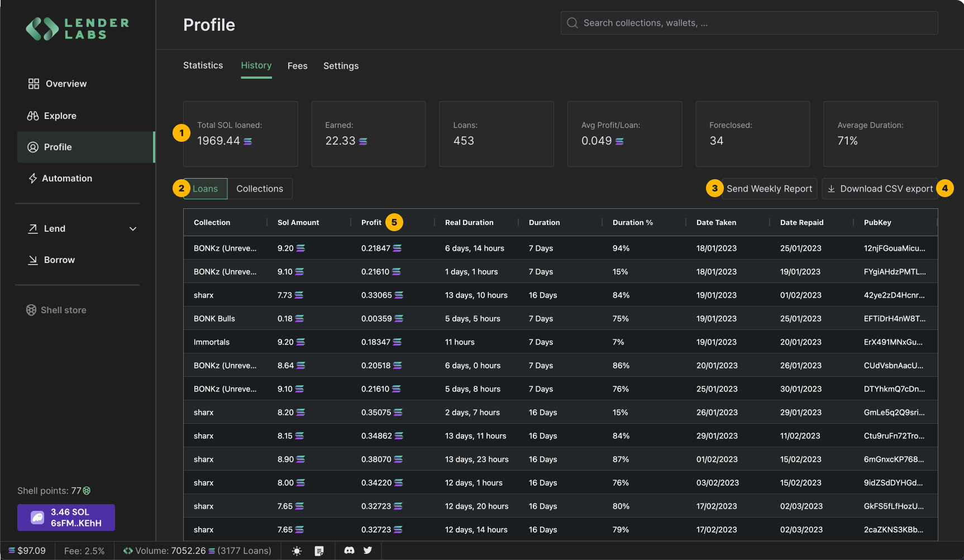
Task: Open the Borrow section
Action: [x=59, y=260]
